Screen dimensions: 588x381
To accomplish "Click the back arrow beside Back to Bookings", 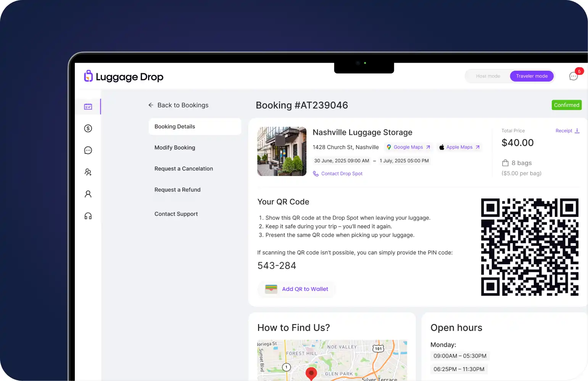I will 151,105.
